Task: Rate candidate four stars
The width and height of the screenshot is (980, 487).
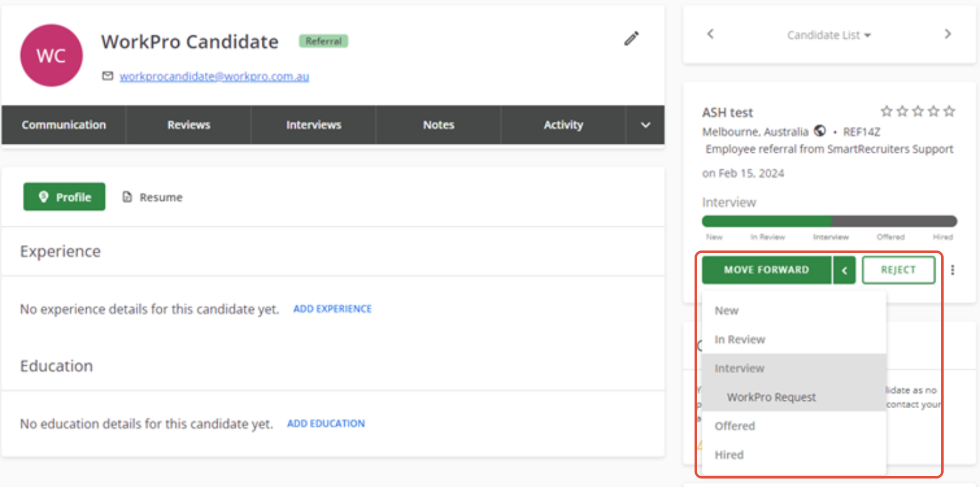Action: click(933, 111)
